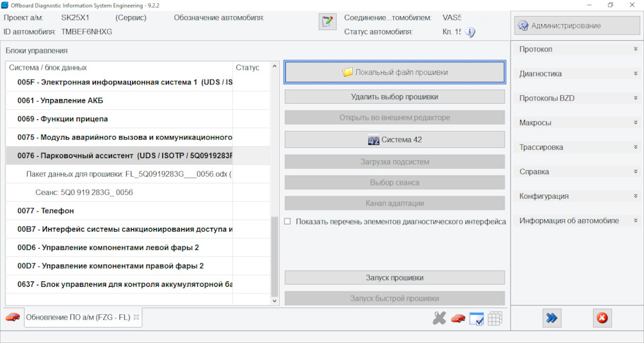
Task: Click the blue double-arrow forward button
Action: (x=551, y=318)
